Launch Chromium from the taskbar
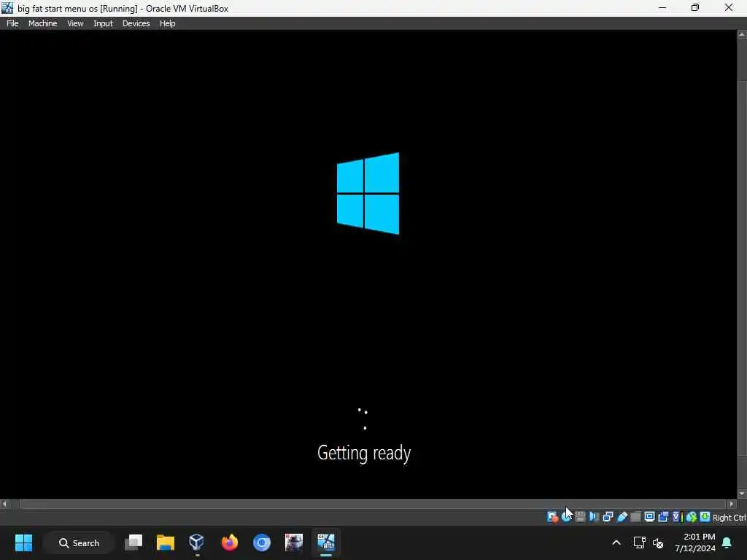This screenshot has width=747, height=560. tap(262, 542)
